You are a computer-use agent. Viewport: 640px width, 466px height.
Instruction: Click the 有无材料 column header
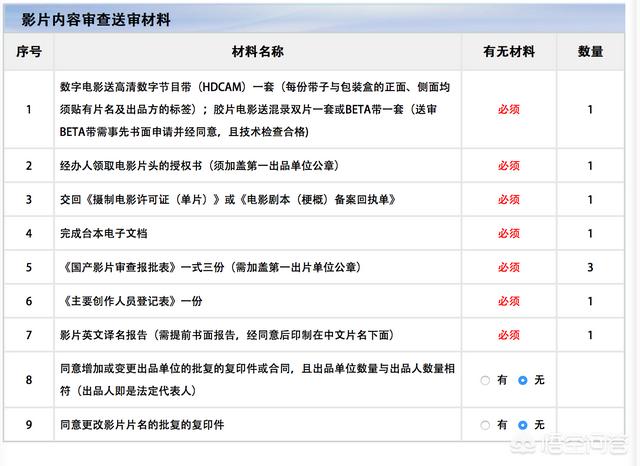[x=509, y=51]
